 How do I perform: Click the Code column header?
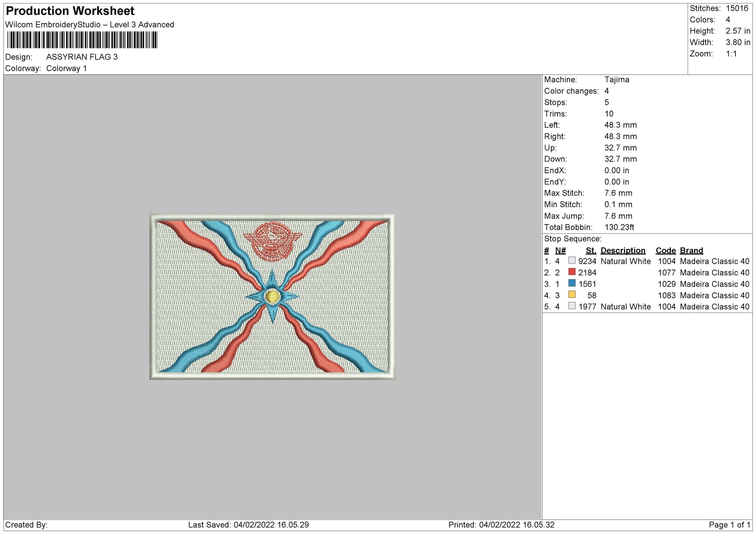coord(665,250)
